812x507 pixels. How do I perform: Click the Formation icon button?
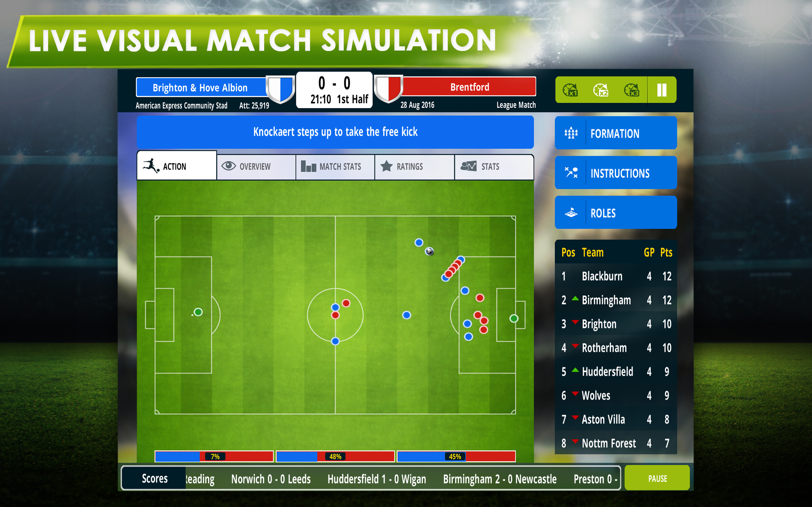(x=571, y=133)
